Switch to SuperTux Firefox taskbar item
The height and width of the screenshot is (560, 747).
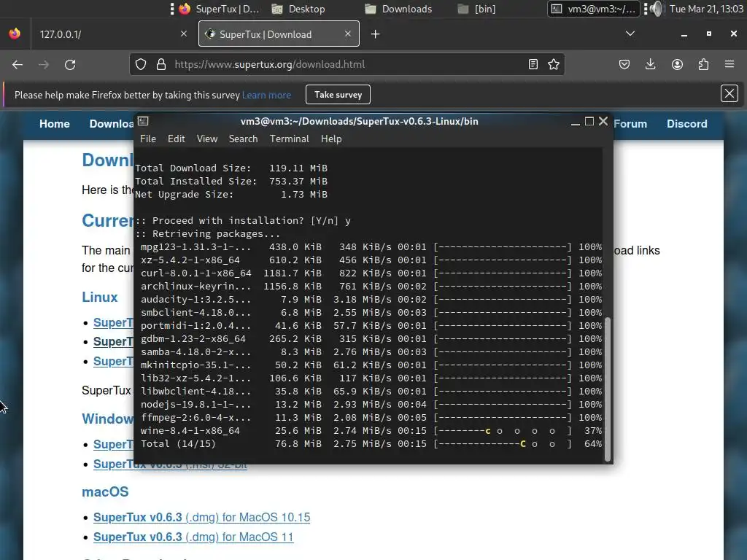point(220,9)
